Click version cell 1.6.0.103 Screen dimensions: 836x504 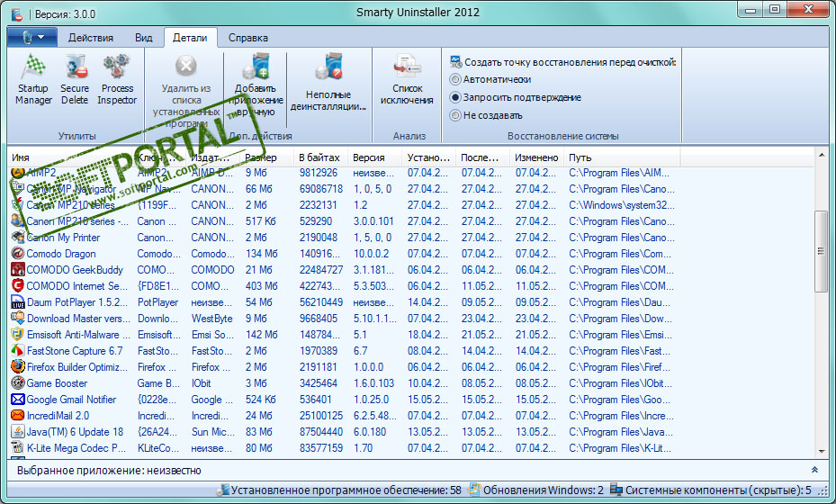[373, 383]
